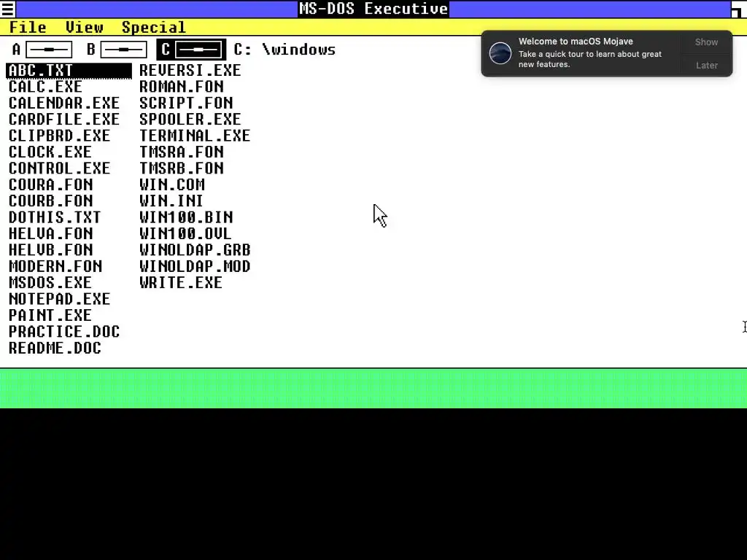Screen dimensions: 747x560
Task: Select HELVB.FON
Action: 50,249
